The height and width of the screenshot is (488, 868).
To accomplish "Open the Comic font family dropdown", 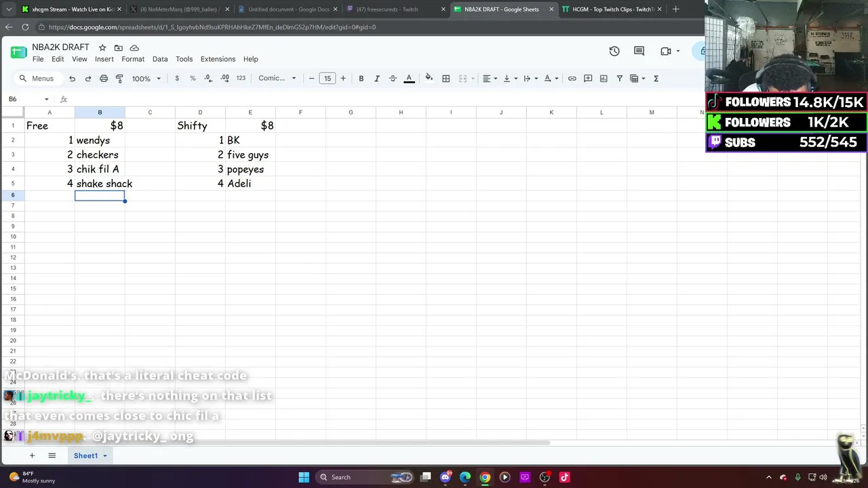I will tap(277, 79).
